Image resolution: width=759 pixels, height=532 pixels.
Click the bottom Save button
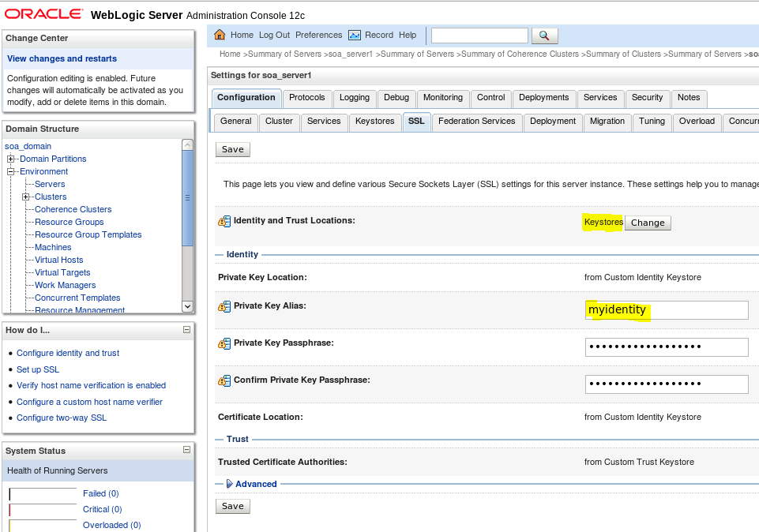point(233,507)
